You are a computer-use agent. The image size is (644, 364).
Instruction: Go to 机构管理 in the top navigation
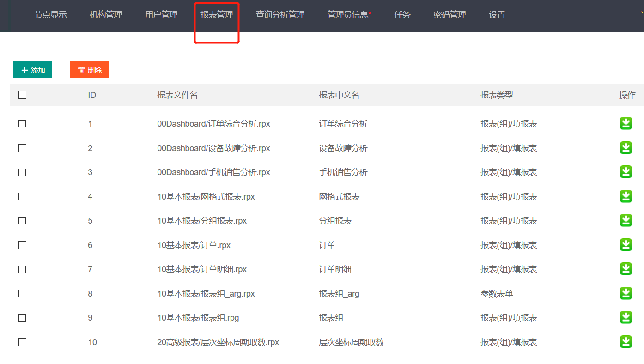tap(106, 15)
